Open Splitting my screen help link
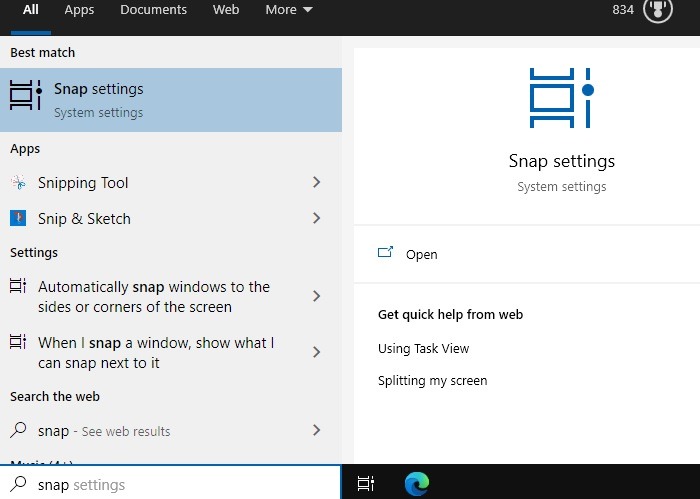Screen dimensions: 700x499 click(432, 381)
